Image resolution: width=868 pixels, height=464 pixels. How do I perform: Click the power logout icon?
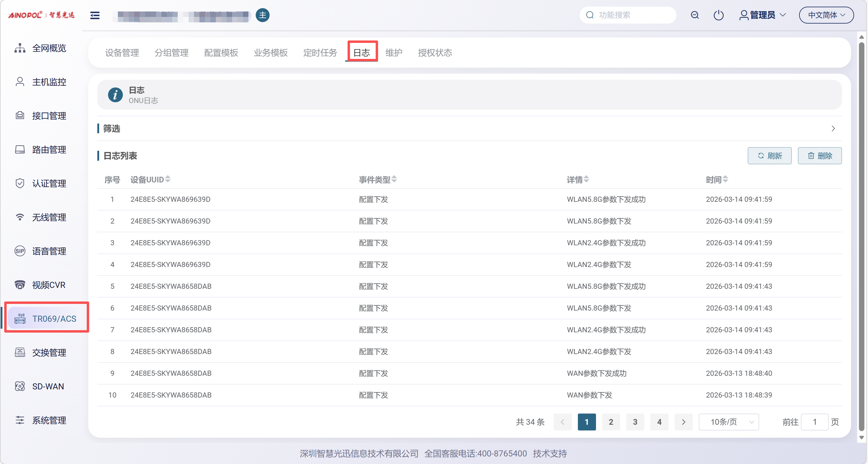click(718, 15)
